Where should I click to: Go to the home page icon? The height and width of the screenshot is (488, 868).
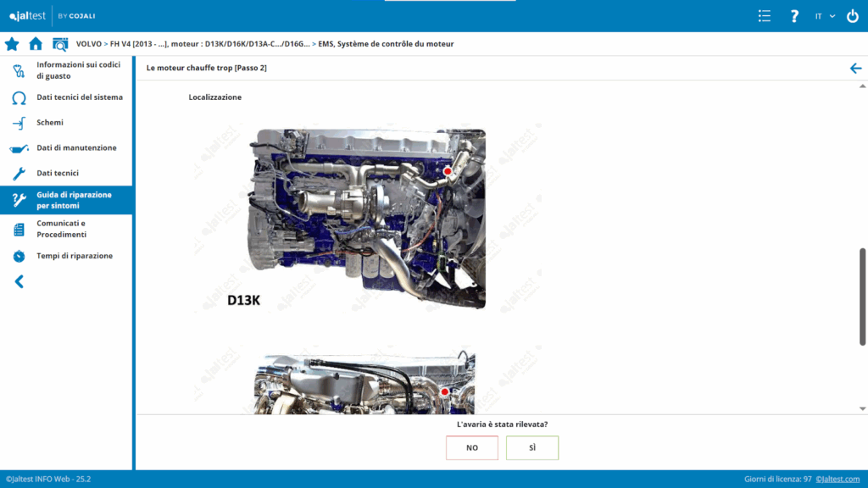(36, 44)
